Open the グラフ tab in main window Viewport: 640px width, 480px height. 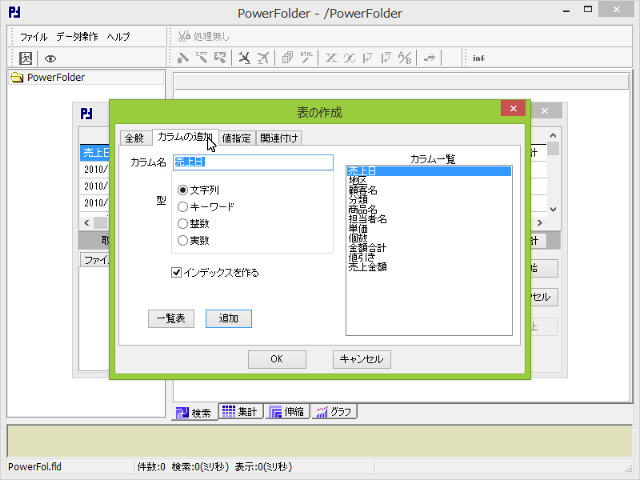pos(334,411)
